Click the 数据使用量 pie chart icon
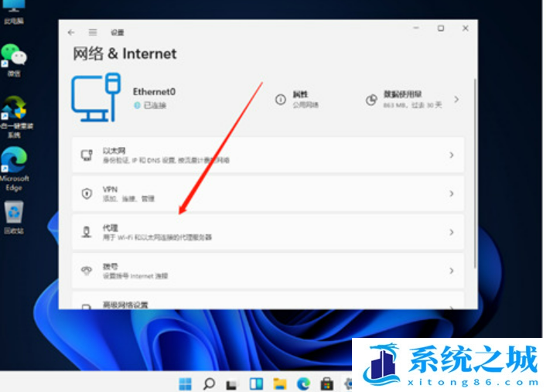The height and width of the screenshot is (392, 553). pos(371,100)
